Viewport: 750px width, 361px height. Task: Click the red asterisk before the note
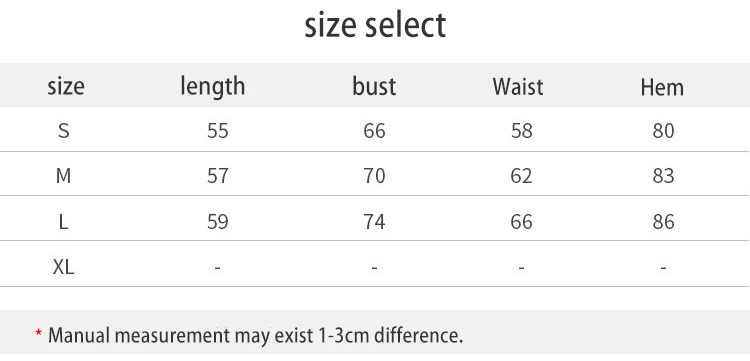pyautogui.click(x=39, y=333)
